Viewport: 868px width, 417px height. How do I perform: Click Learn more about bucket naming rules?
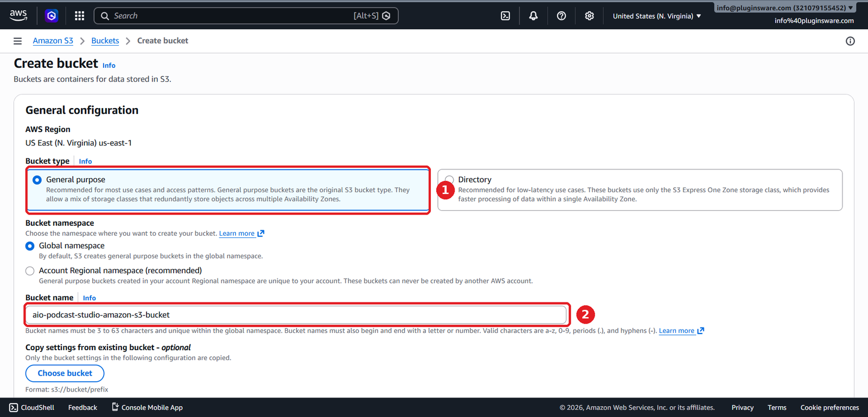tap(676, 331)
